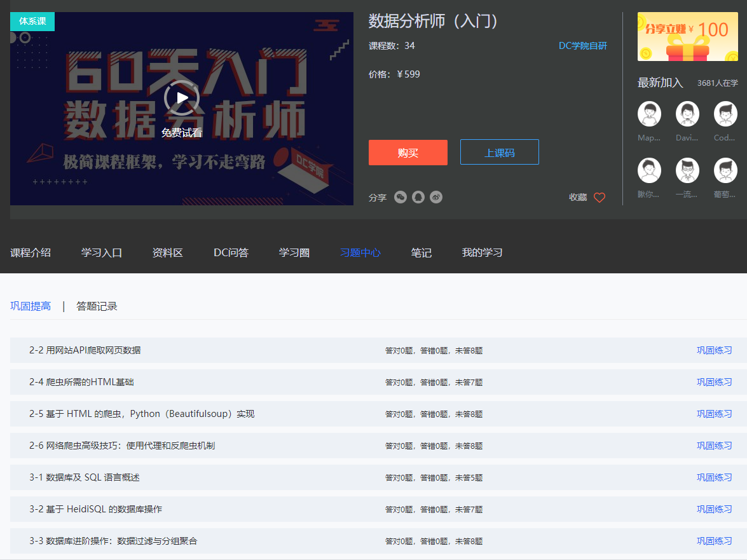This screenshot has width=747, height=560.
Task: Select the DC问答 tab
Action: pyautogui.click(x=231, y=253)
